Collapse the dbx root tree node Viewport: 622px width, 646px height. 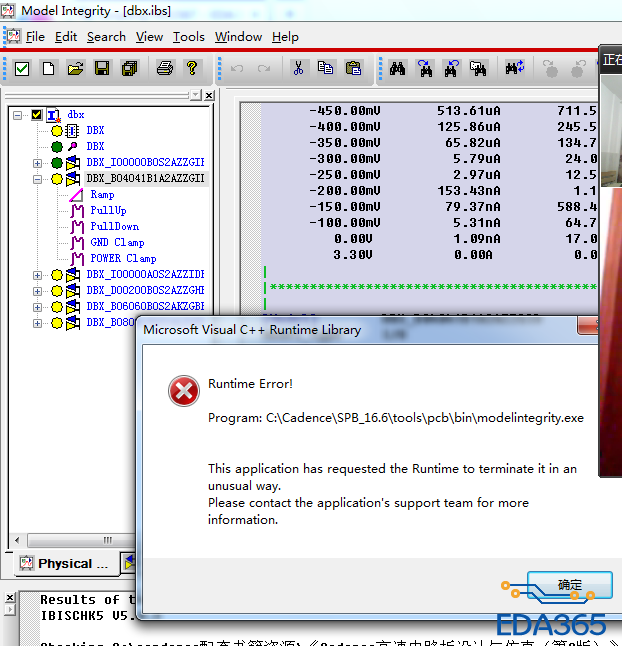pos(17,115)
